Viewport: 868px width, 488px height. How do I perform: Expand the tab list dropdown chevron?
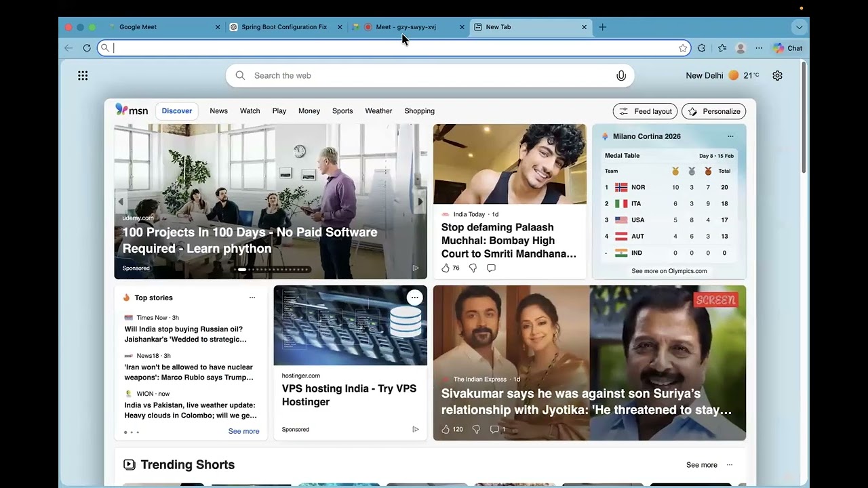click(800, 27)
